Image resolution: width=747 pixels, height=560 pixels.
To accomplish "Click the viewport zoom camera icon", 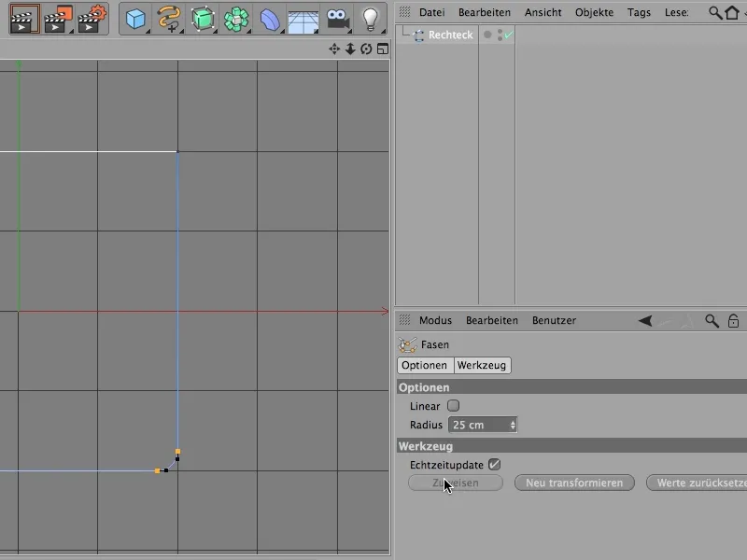I will click(x=350, y=49).
